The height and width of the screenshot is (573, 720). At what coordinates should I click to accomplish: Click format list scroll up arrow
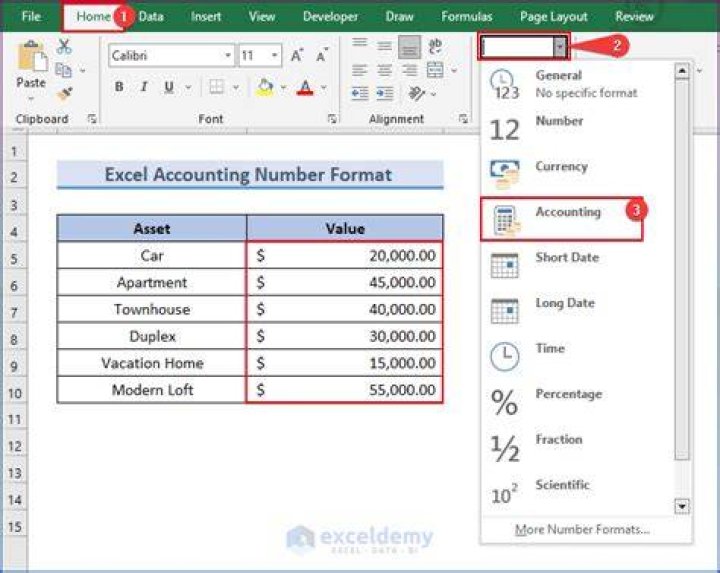682,71
